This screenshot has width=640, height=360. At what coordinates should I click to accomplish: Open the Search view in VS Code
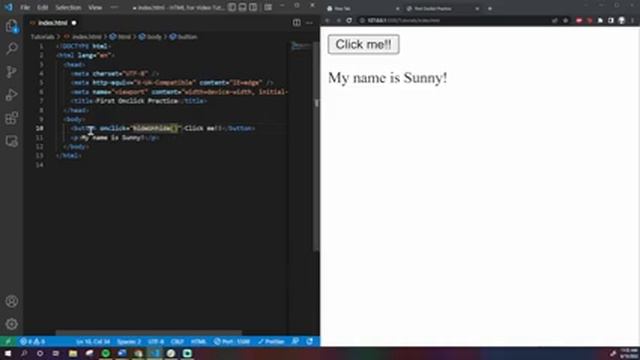click(x=11, y=49)
